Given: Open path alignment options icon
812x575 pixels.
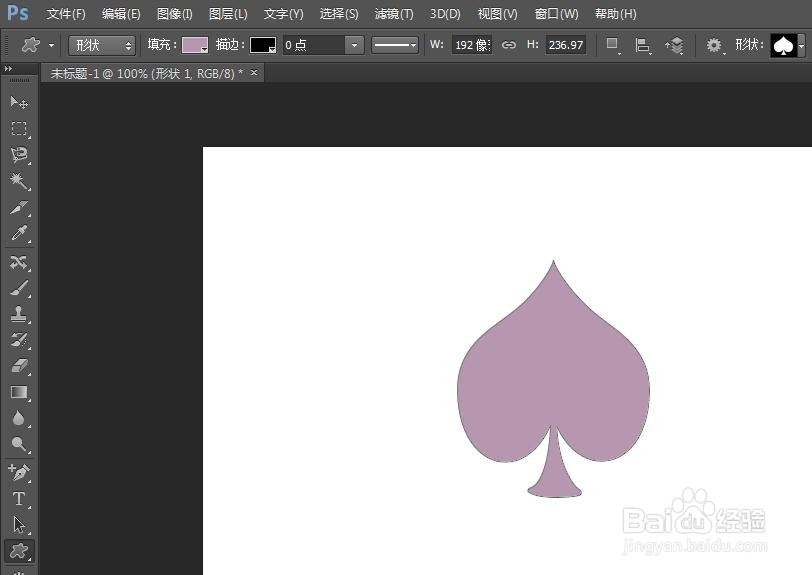Looking at the screenshot, I should (x=643, y=45).
